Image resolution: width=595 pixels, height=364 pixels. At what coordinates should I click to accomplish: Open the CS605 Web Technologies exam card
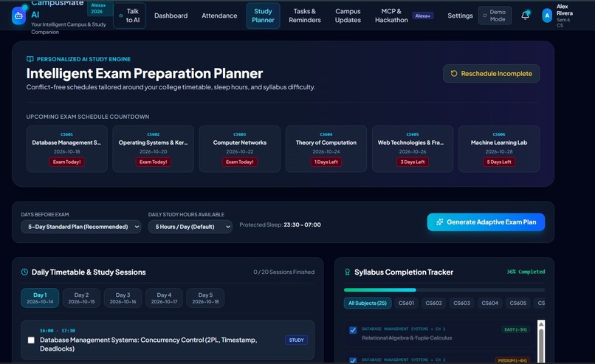[413, 149]
